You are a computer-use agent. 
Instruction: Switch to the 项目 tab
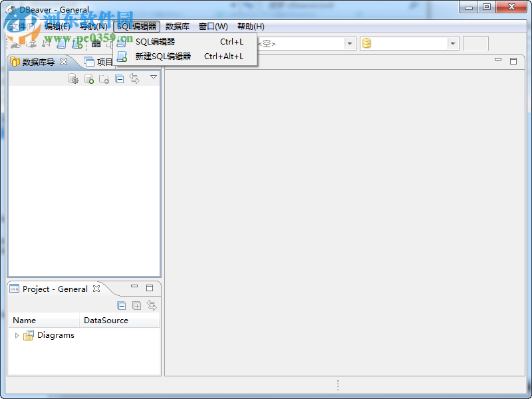pos(98,62)
